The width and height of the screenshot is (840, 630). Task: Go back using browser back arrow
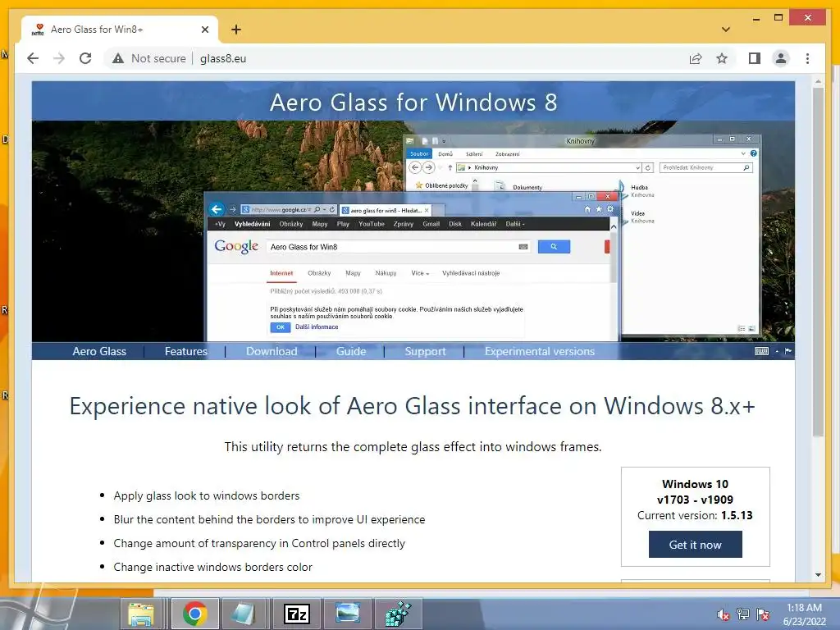[33, 58]
